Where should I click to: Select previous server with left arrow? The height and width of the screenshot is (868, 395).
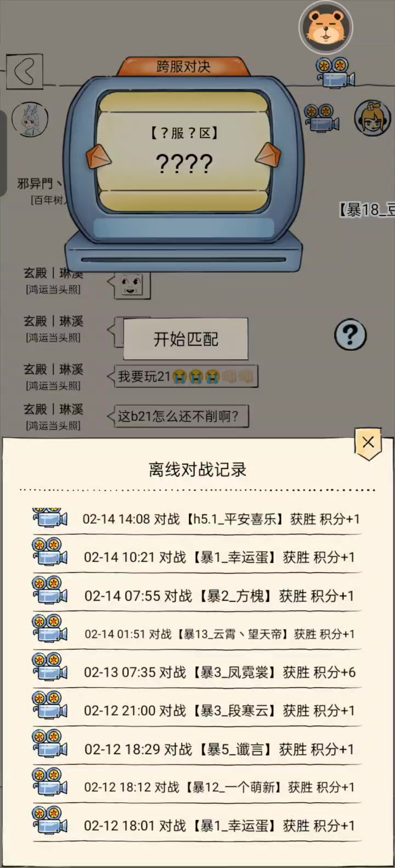[x=99, y=157]
